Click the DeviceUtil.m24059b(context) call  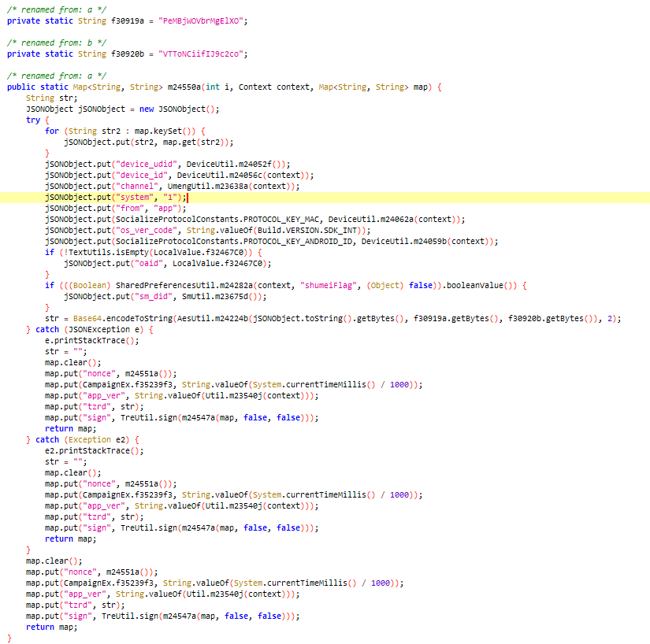tap(427, 242)
